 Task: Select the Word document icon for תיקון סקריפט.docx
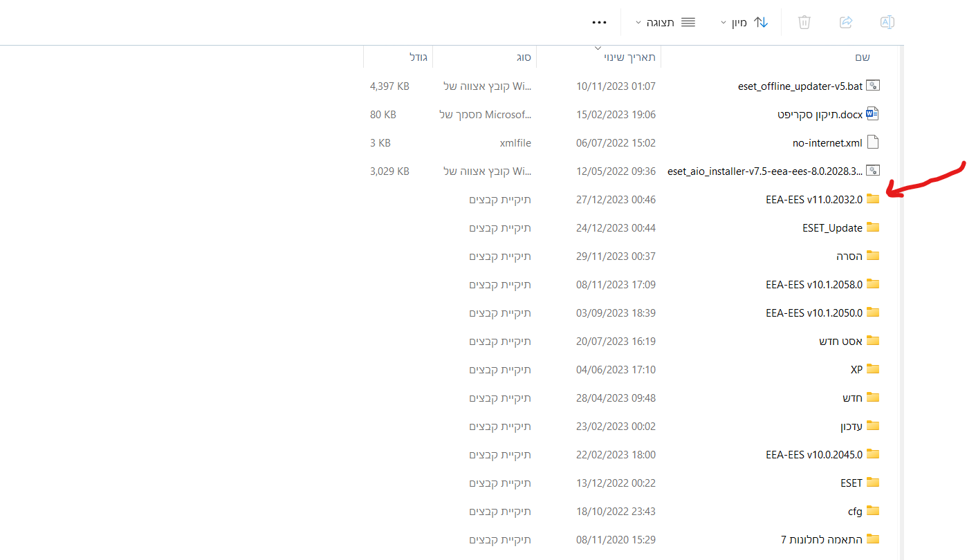pyautogui.click(x=873, y=114)
